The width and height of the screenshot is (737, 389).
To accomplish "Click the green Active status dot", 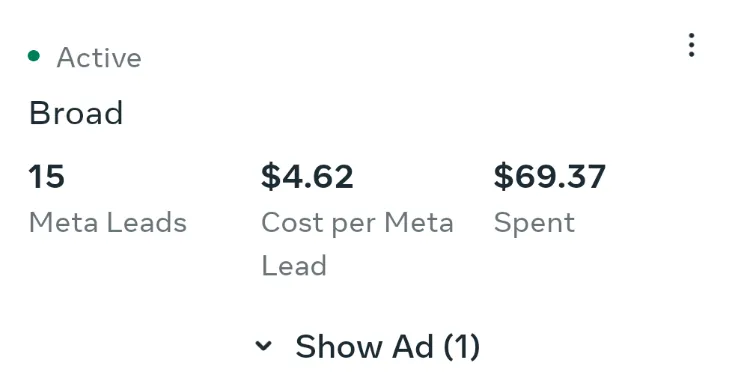I will [34, 56].
